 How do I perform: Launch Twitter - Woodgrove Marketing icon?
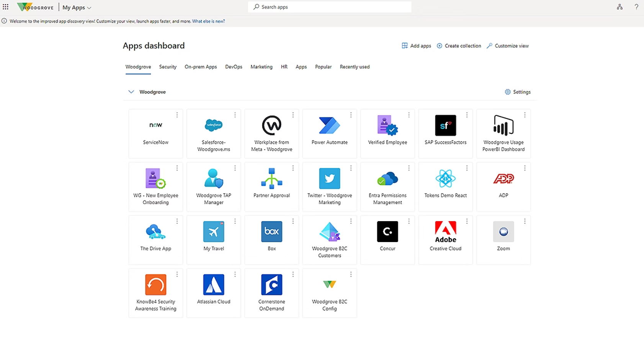[329, 178]
